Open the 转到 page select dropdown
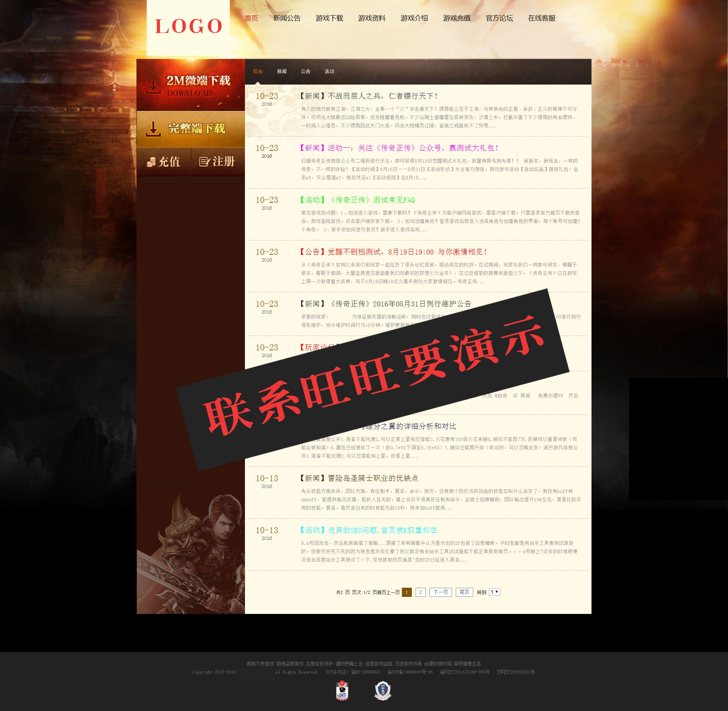Viewport: 728px width, 711px height. (x=494, y=592)
